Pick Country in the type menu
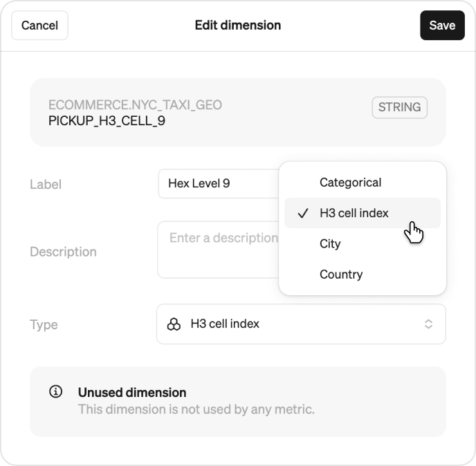This screenshot has width=476, height=466. 362,274
